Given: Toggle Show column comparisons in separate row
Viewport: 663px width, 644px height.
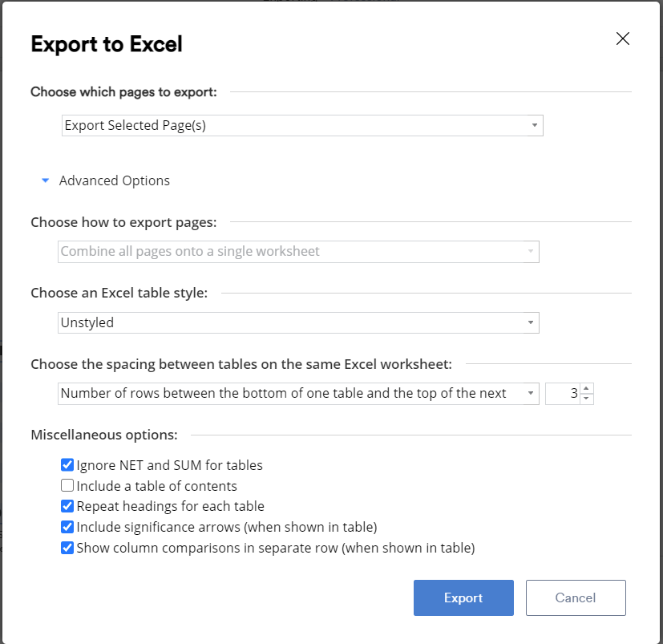Looking at the screenshot, I should coord(67,547).
